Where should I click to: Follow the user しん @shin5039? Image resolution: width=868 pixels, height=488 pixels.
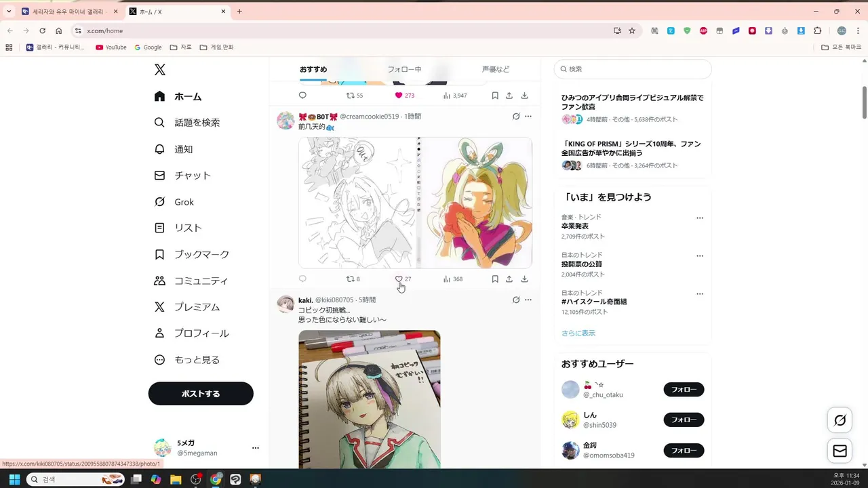tap(684, 420)
